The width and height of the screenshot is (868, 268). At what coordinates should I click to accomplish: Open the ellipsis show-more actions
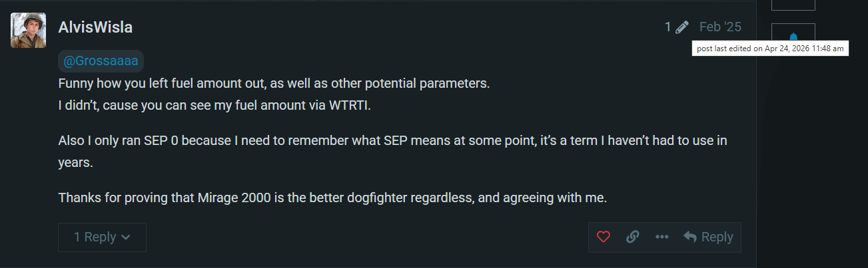pyautogui.click(x=661, y=237)
